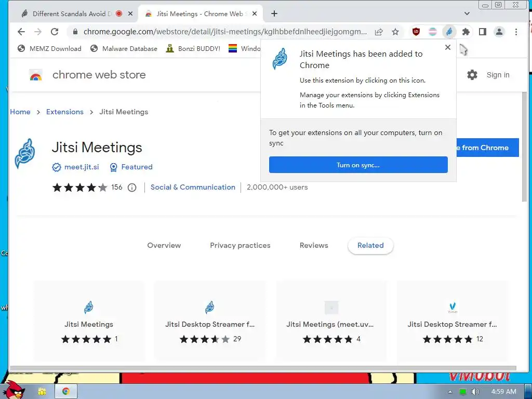
Task: Click the striped flag extension icon in toolbar
Action: point(433,32)
